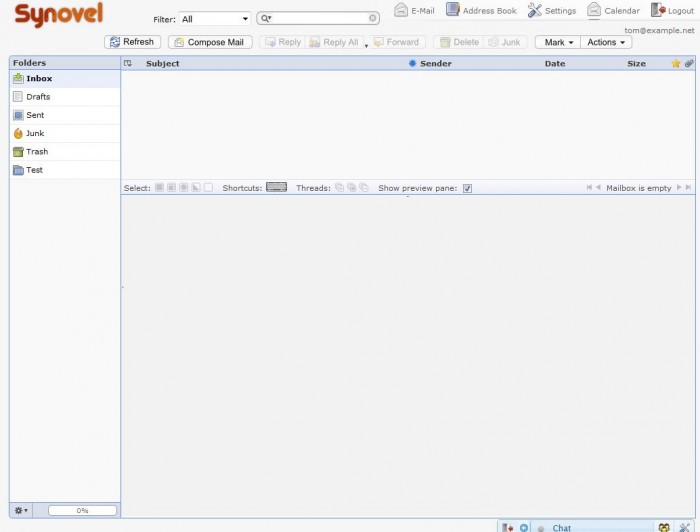This screenshot has height=532, width=700.
Task: Click the chat status sign-in icon
Action: tap(507, 528)
